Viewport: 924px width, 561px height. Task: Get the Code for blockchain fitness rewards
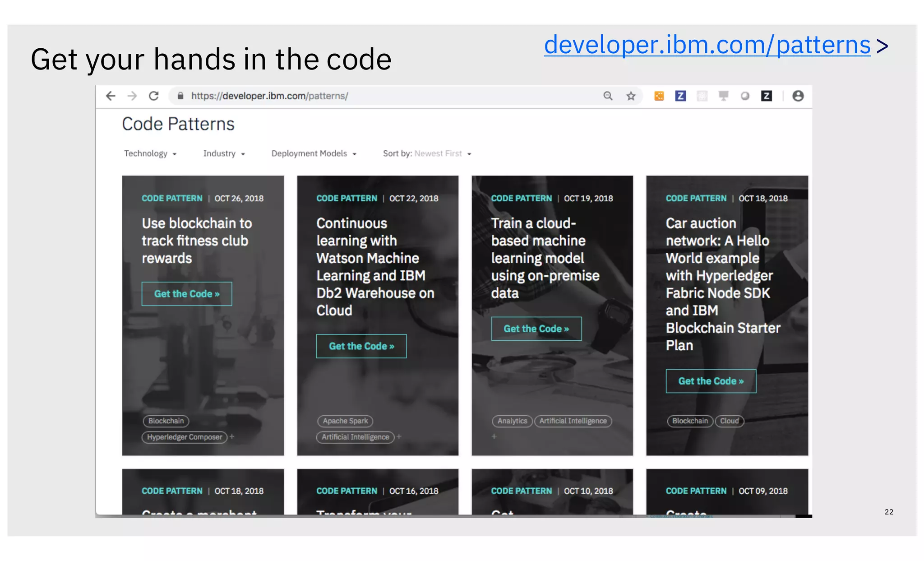click(x=187, y=294)
